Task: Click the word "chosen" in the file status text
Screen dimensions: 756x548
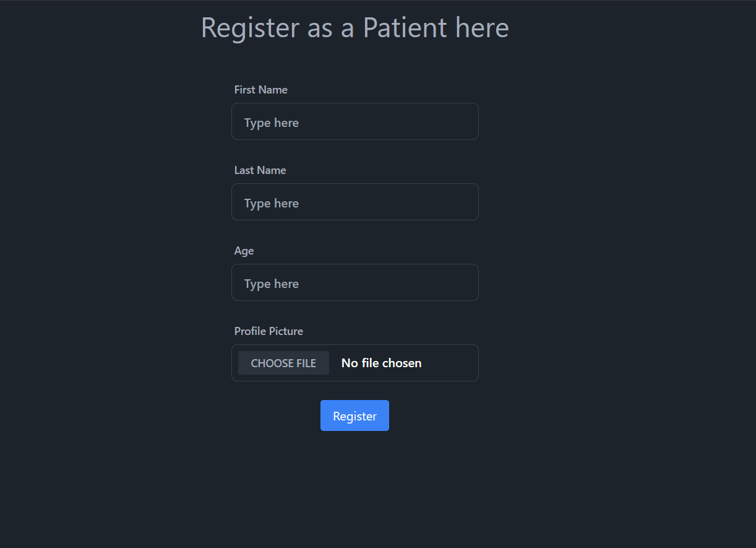Action: coord(402,363)
